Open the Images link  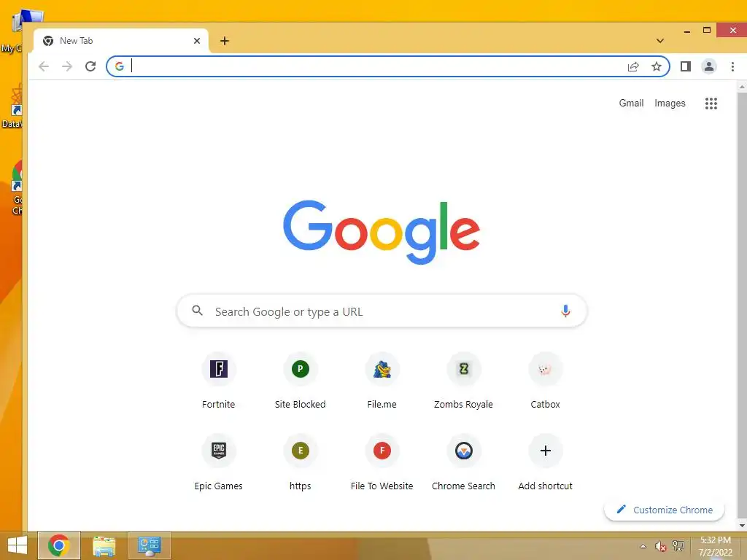click(670, 104)
